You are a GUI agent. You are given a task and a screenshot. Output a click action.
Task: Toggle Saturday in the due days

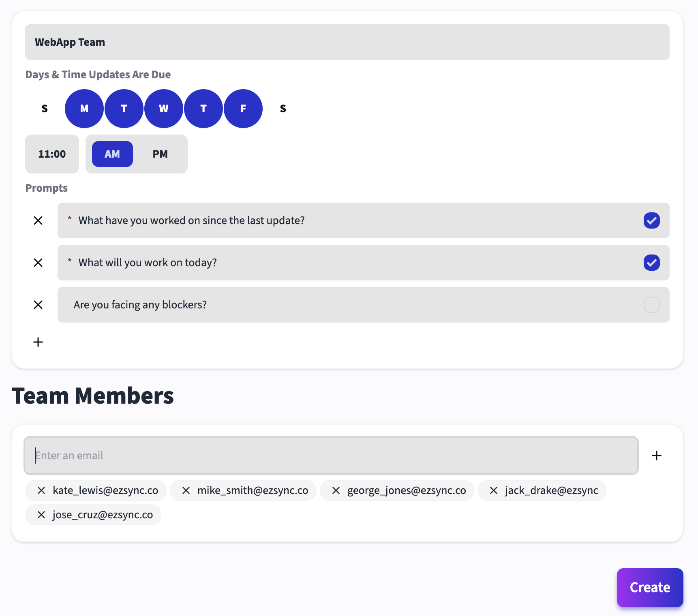pos(283,109)
